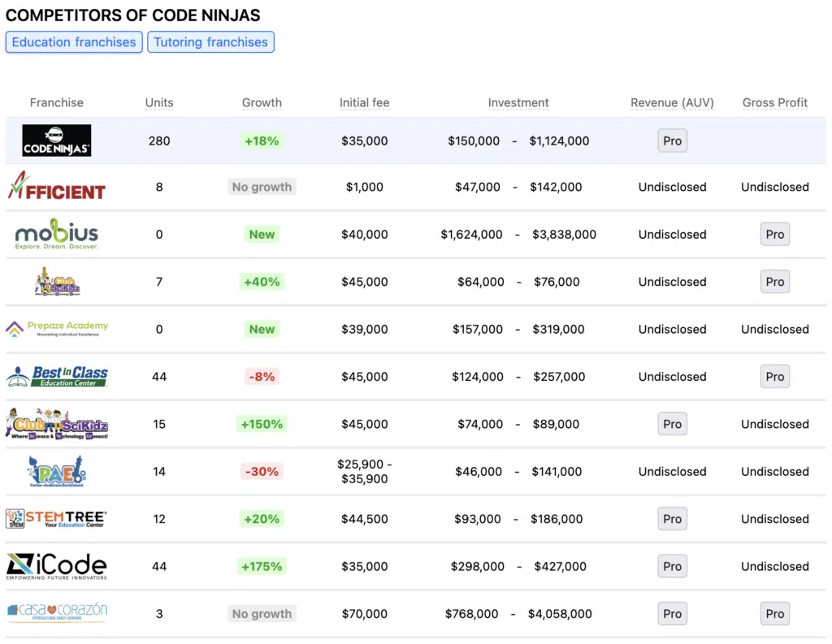Click the Pro gross profit button for Mobius
This screenshot has height=644, width=832.
click(x=774, y=234)
